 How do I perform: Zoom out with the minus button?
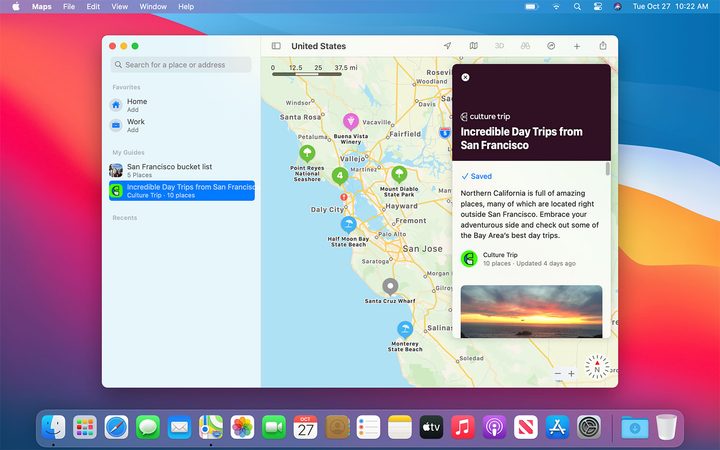[557, 374]
